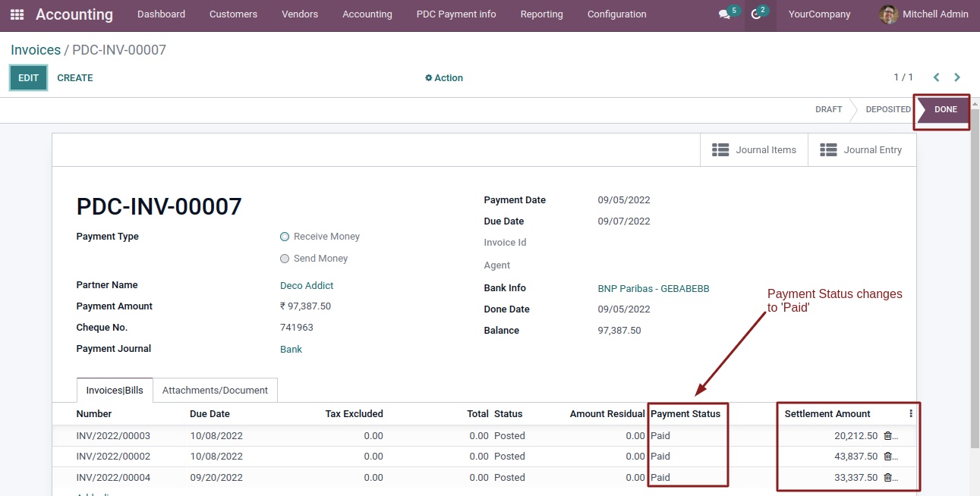This screenshot has height=496, width=980.
Task: Sort by Tax Excluded column header
Action: tap(354, 414)
